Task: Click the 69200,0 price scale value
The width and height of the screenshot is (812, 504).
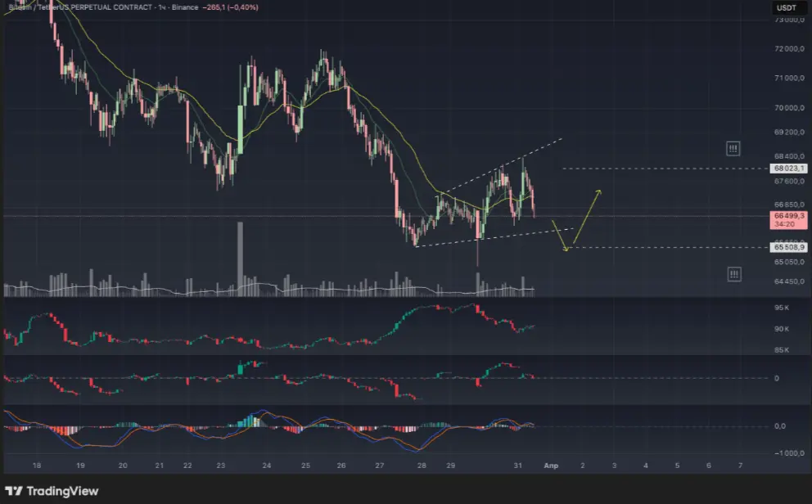Action: (x=789, y=132)
